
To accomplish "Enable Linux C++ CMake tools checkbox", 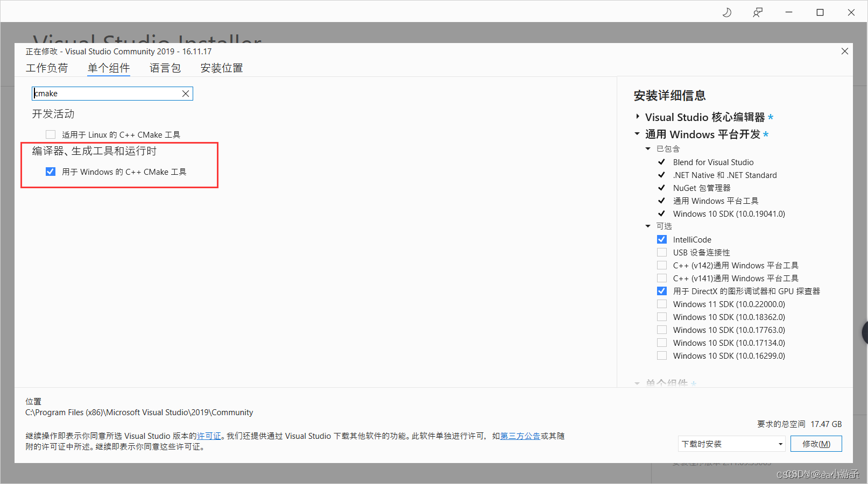I will (x=51, y=134).
